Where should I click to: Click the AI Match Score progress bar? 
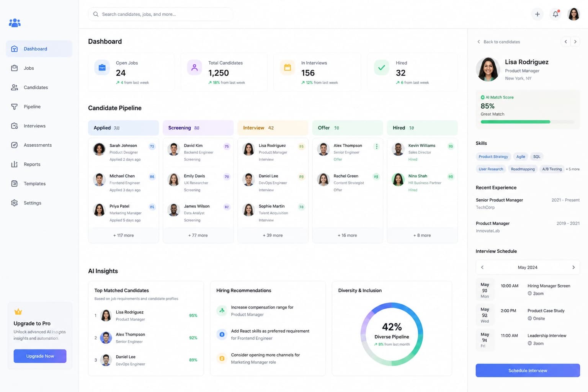pos(528,122)
